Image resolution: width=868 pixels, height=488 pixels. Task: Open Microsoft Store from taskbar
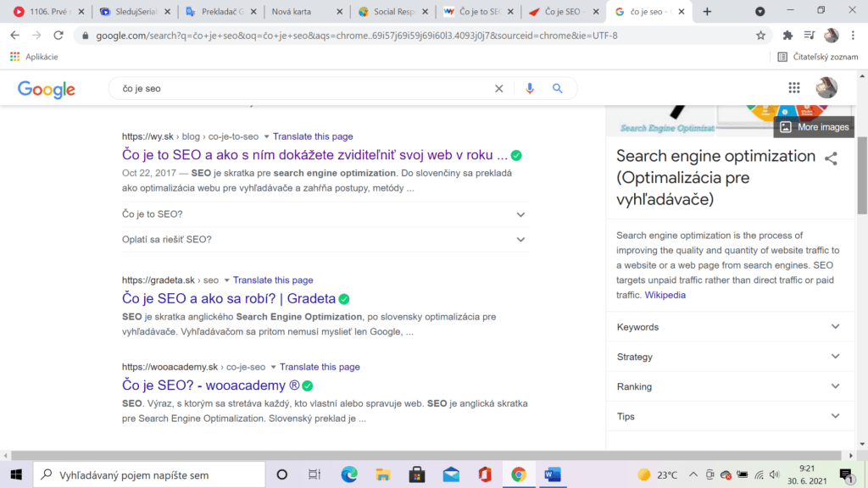click(x=417, y=474)
